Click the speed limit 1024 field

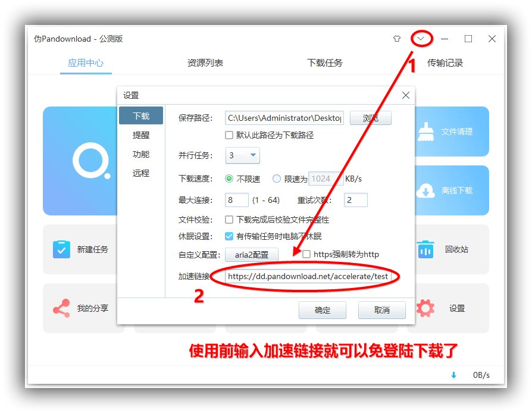tap(326, 179)
